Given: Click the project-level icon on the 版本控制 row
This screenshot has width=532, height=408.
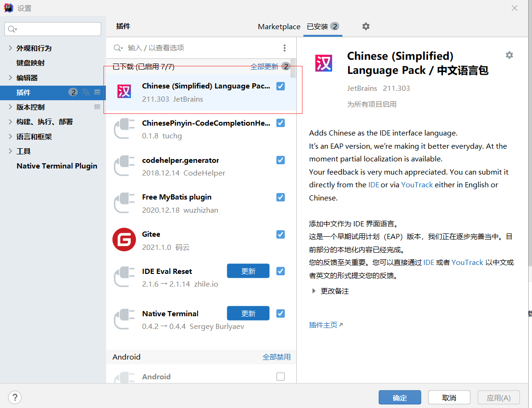Looking at the screenshot, I should (x=97, y=107).
